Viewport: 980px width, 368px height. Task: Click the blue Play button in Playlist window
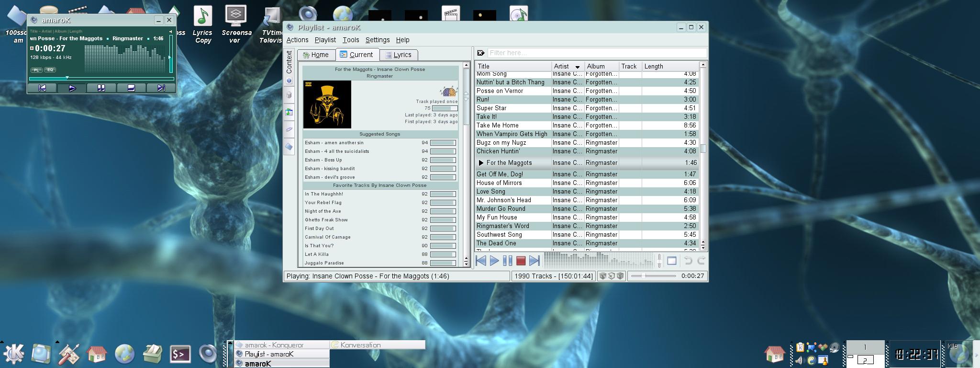[494, 261]
